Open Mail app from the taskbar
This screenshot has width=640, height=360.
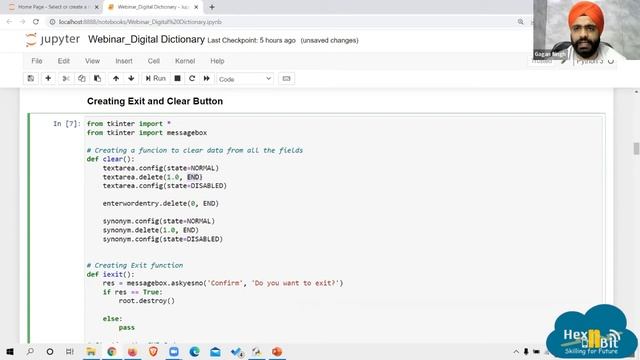pos(215,351)
